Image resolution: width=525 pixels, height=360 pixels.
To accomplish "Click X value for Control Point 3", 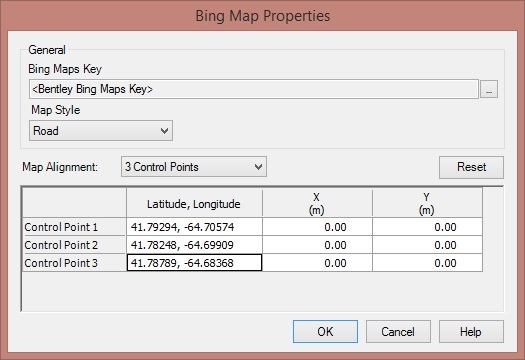I will tap(317, 263).
